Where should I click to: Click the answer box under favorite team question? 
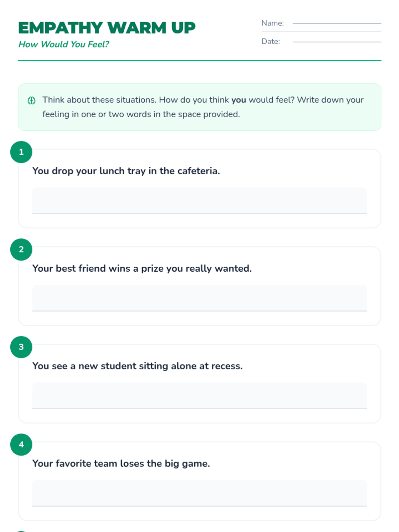pos(199,493)
